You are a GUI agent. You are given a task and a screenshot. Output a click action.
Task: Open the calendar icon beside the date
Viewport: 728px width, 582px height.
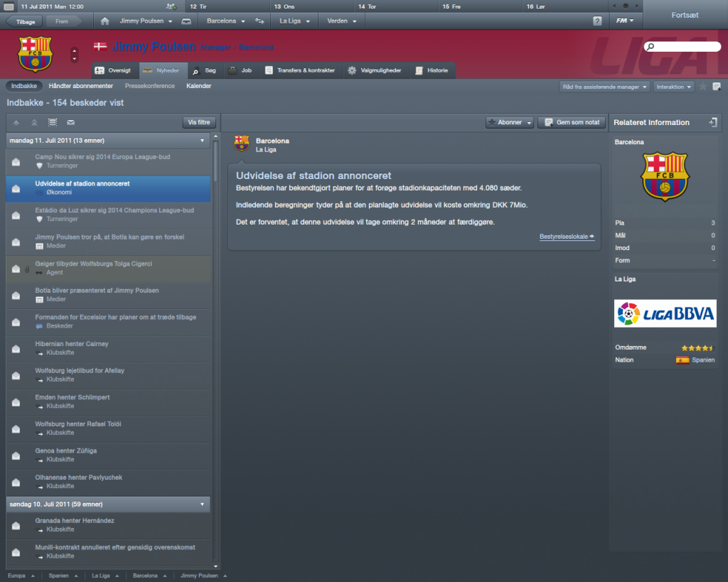[9, 6]
